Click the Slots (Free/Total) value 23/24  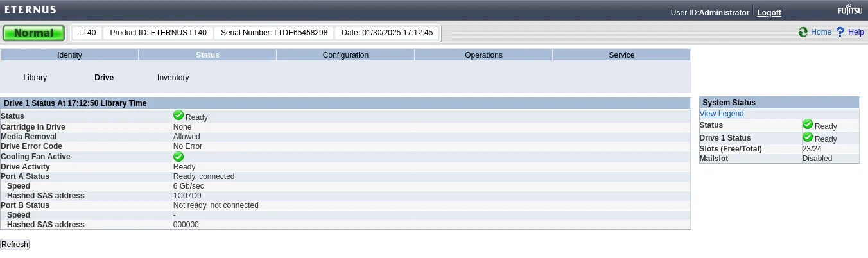812,149
